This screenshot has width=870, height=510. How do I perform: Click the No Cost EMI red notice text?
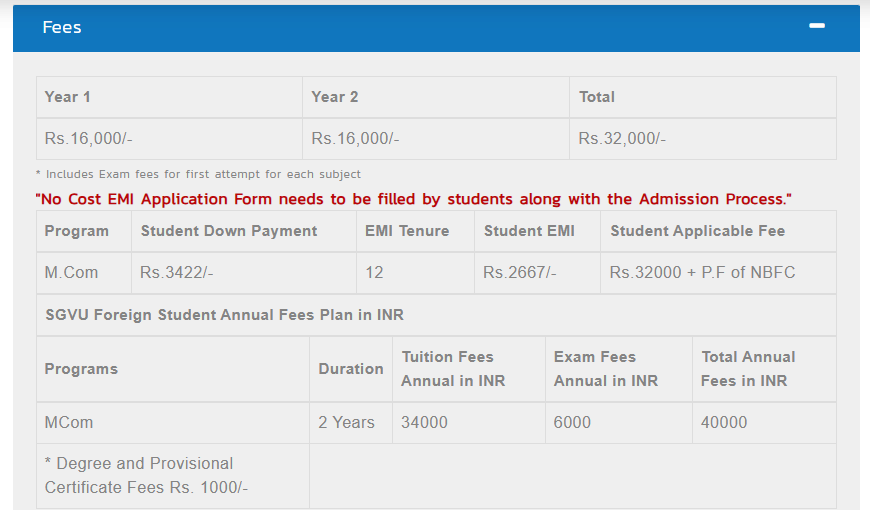click(x=413, y=199)
